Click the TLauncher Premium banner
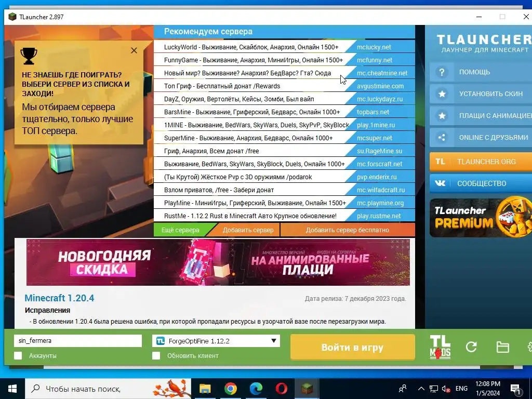The image size is (532, 399). [481, 218]
